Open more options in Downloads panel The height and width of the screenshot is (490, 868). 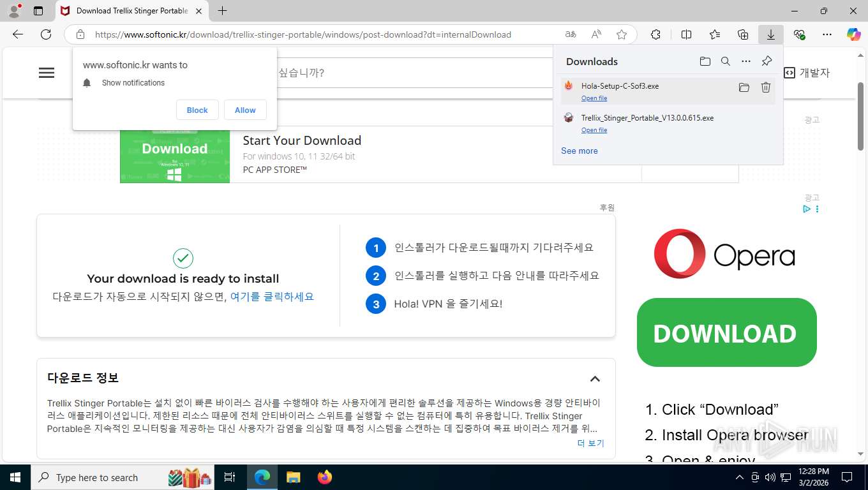(746, 61)
